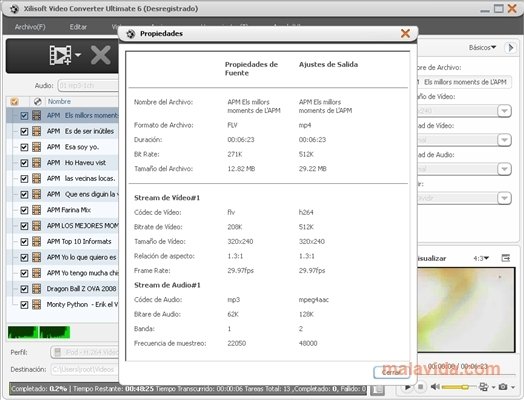
Task: Open the Básicos settings mode dropdown
Action: click(482, 47)
